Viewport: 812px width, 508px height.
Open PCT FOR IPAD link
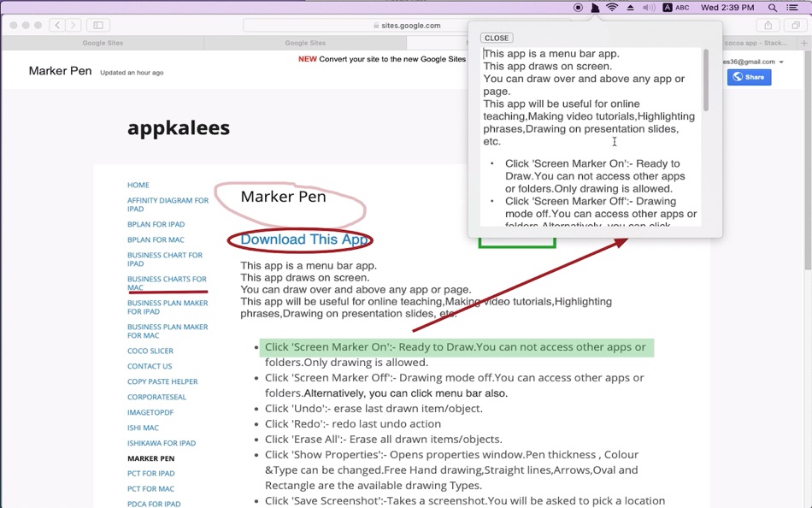151,473
